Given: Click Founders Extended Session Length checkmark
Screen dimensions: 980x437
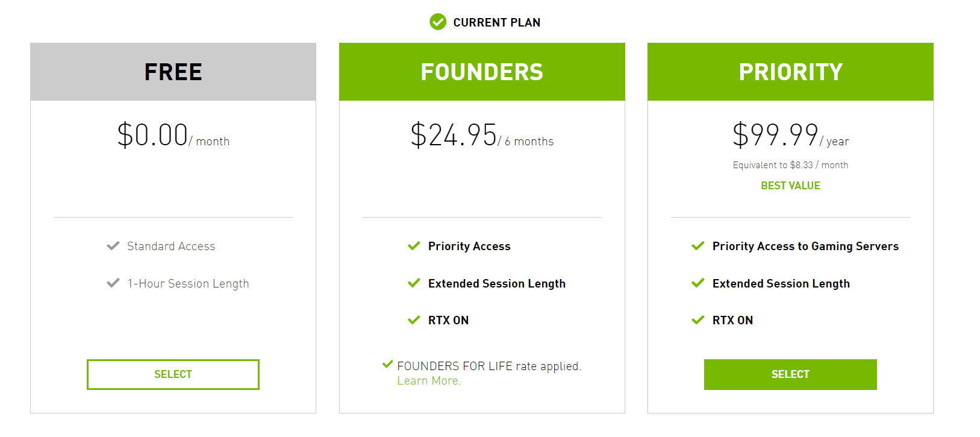Looking at the screenshot, I should tap(414, 283).
